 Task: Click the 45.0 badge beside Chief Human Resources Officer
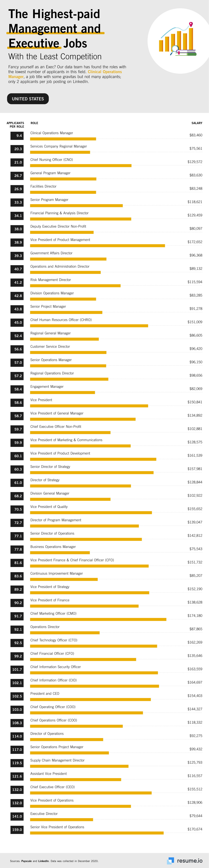pos(17,323)
